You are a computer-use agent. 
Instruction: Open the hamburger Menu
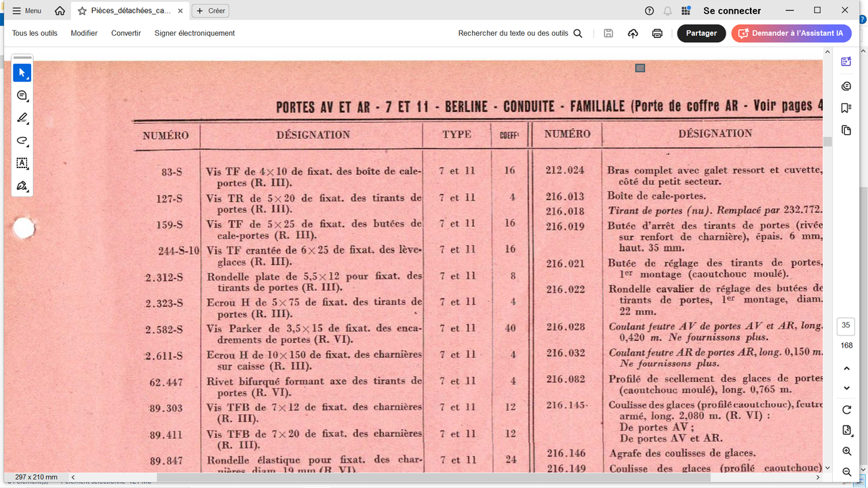(x=26, y=11)
